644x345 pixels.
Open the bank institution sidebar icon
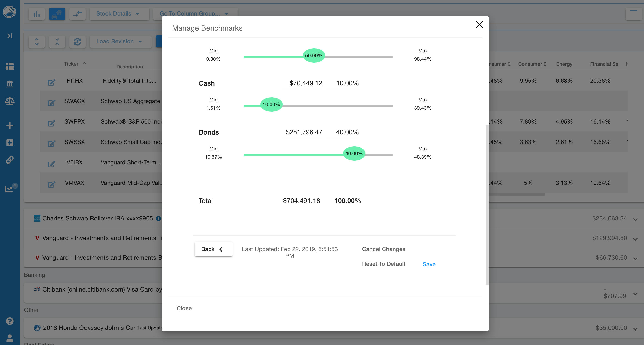click(x=10, y=84)
